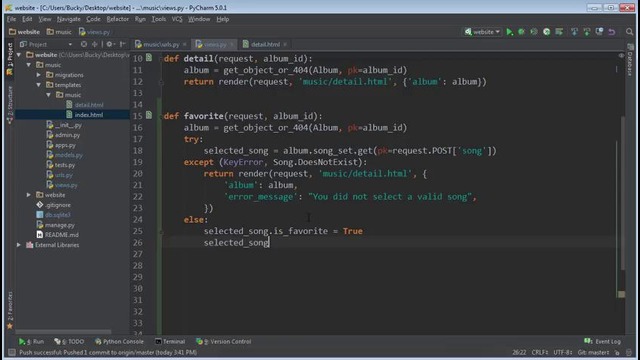The width and height of the screenshot is (640, 360).
Task: Open the Project panel gear settings
Action: 110,44
